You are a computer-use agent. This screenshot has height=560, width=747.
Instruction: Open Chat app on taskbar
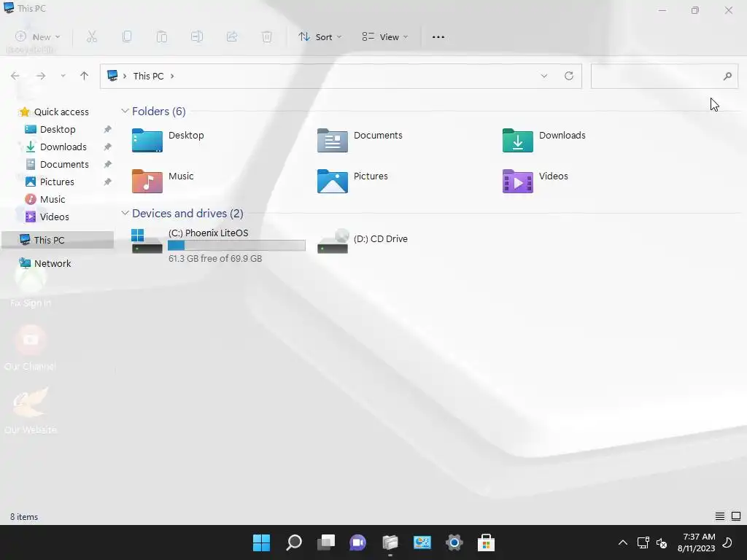[x=357, y=542]
